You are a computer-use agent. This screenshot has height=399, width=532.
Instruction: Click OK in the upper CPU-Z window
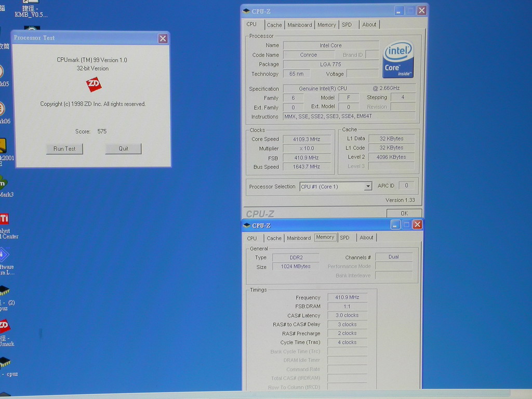404,214
